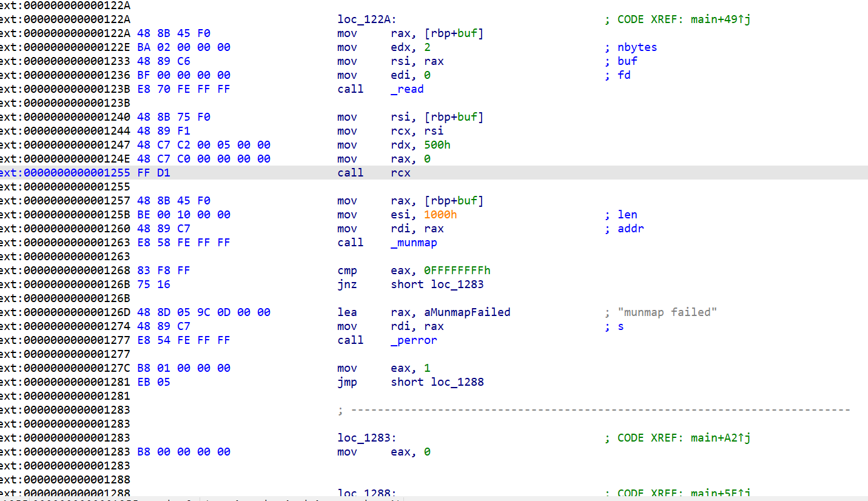
Task: Jump to the _read function
Action: tap(406, 89)
